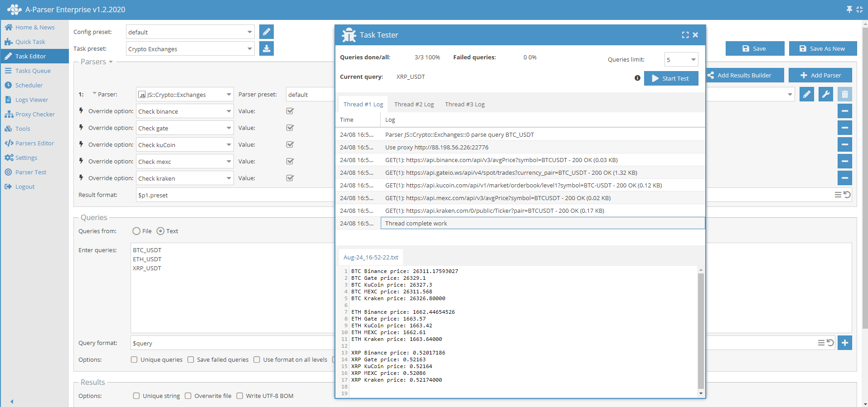Enable Unique queries option

134,359
